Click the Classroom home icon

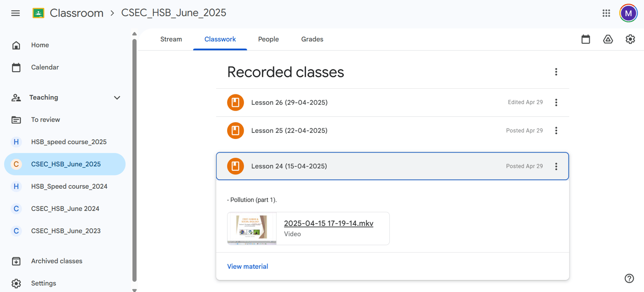(37, 13)
